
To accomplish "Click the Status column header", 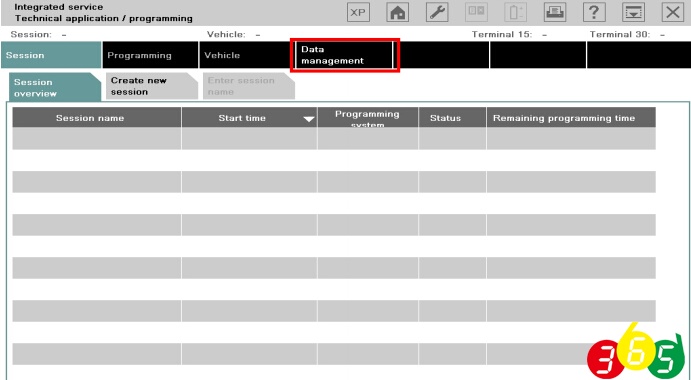I will (x=452, y=118).
